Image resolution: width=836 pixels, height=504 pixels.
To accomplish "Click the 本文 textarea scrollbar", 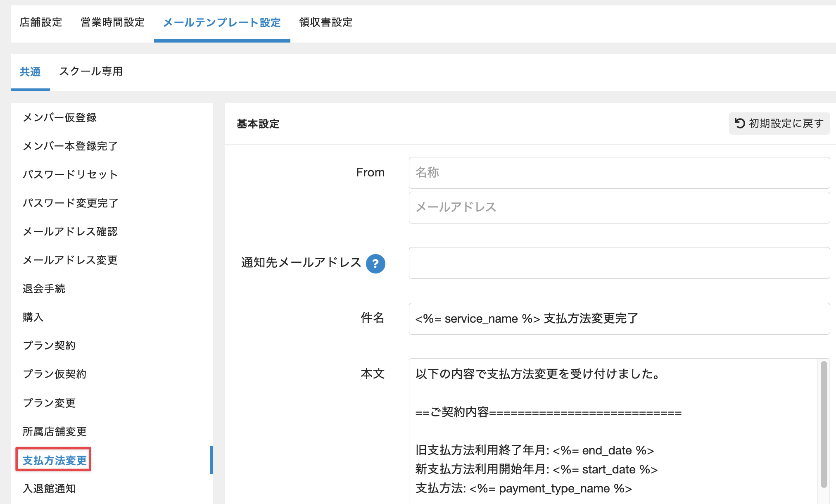I will (824, 423).
